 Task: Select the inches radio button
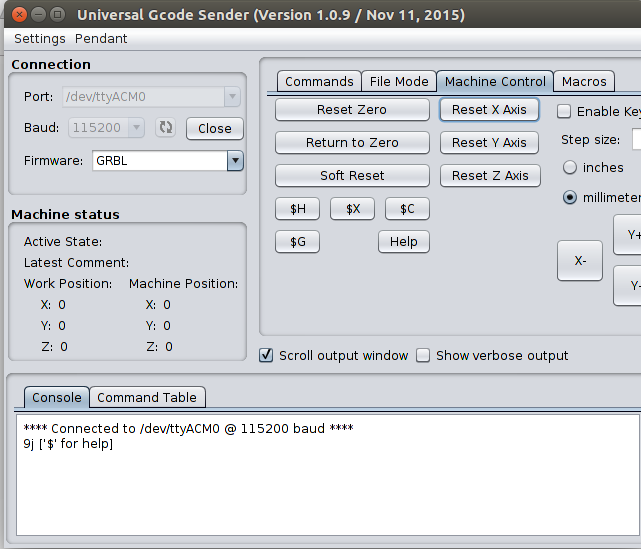pyautogui.click(x=569, y=167)
